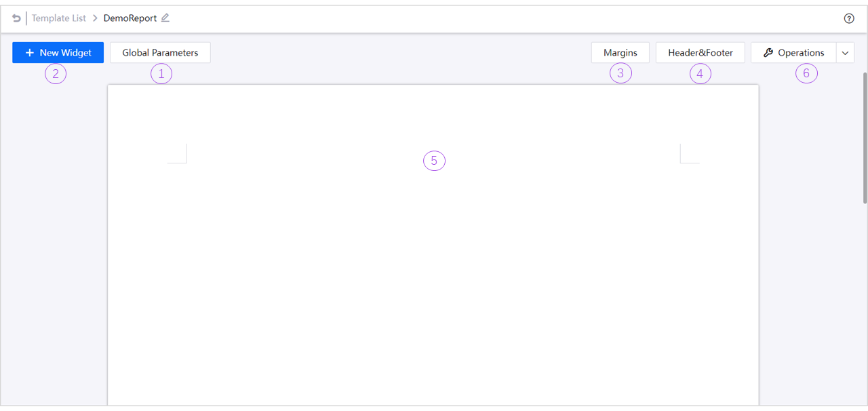This screenshot has width=868, height=411.
Task: Open help via the question mark icon
Action: pos(849,18)
